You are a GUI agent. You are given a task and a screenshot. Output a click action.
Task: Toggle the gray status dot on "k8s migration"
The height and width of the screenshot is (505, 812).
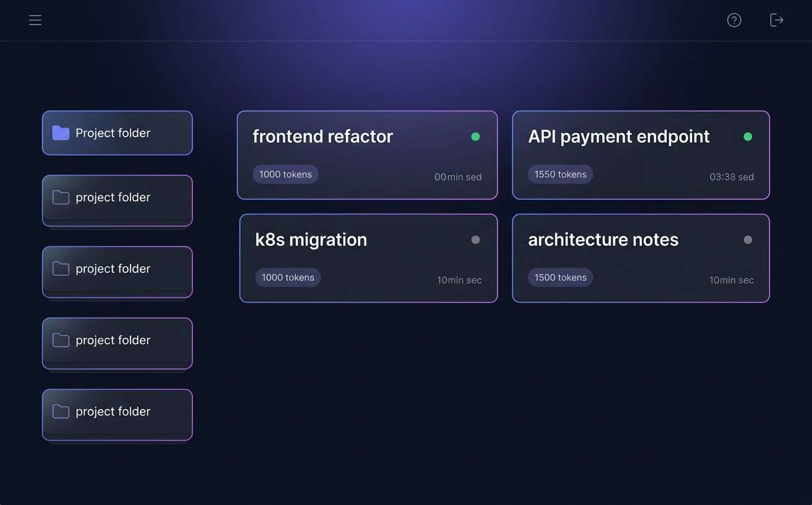point(475,240)
